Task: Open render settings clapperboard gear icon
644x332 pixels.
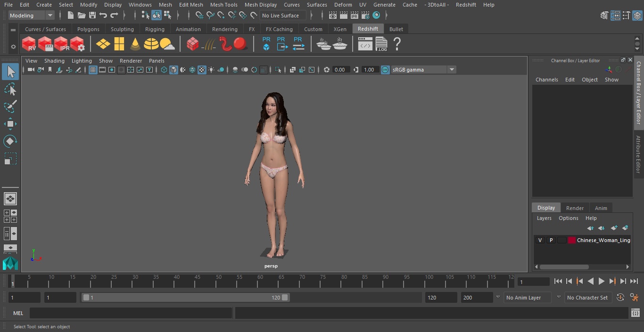Action: tap(365, 16)
